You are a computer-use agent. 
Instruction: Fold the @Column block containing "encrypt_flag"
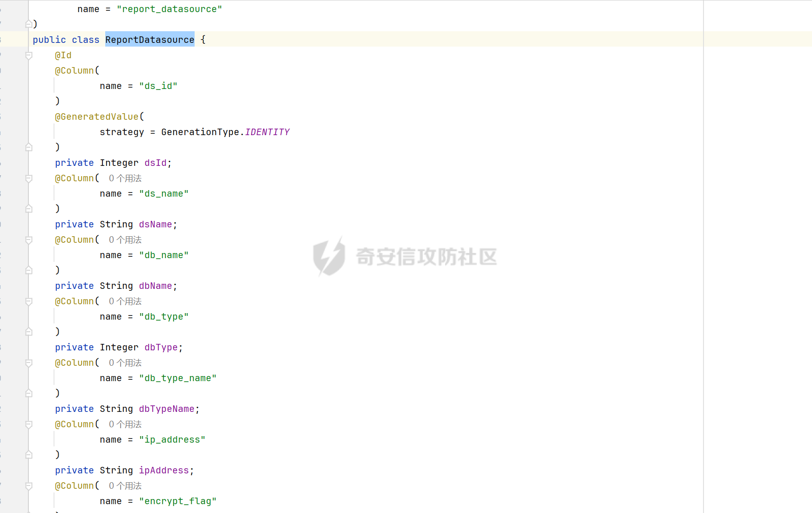click(29, 486)
